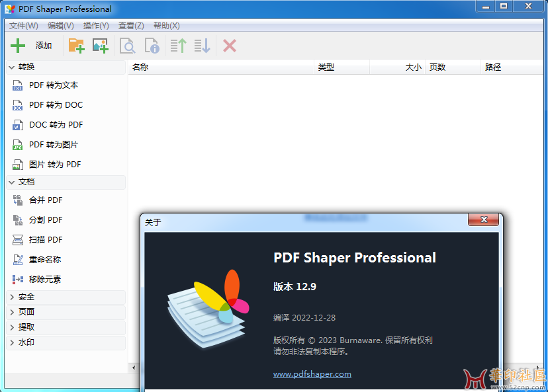Click the PDF Shaper title bar app icon
Viewport: 548px width, 392px height.
click(11, 9)
